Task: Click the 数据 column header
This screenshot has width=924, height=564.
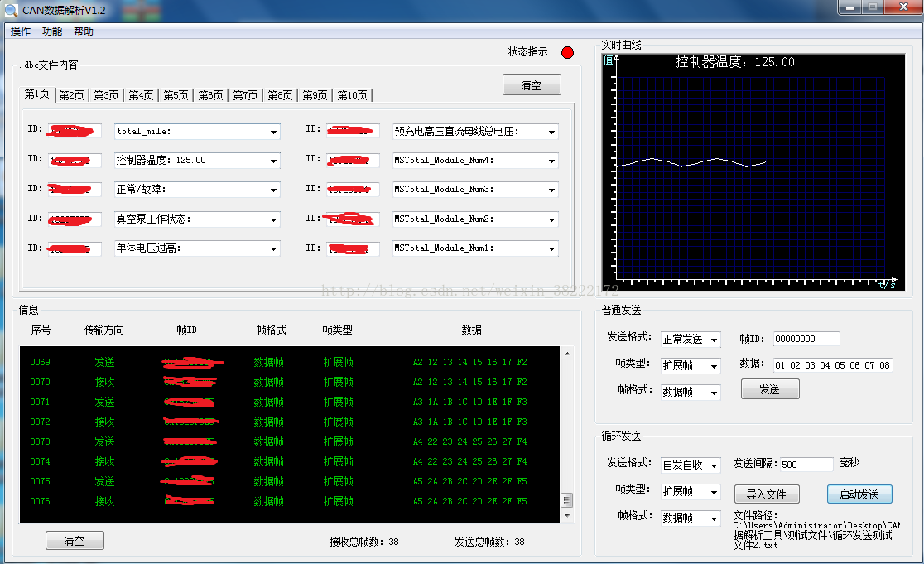Action: (471, 330)
